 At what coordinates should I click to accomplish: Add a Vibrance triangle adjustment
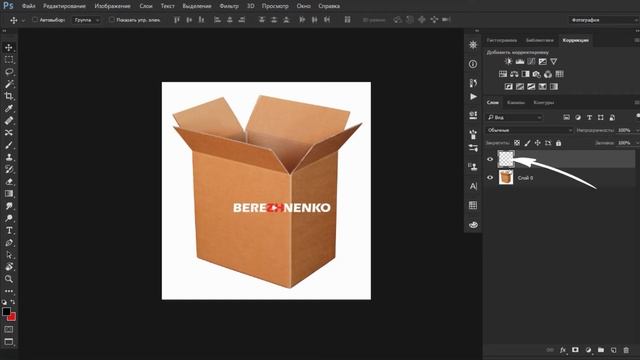click(x=553, y=62)
